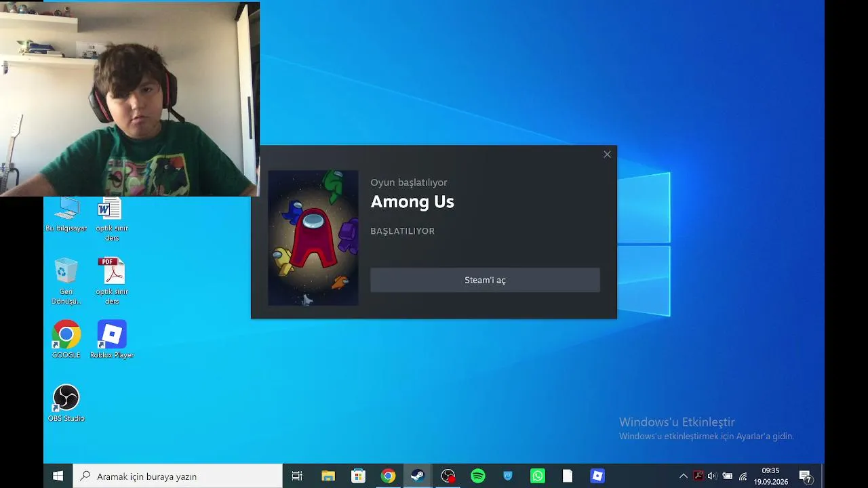
Task: Open Roblox from the taskbar
Action: click(597, 476)
